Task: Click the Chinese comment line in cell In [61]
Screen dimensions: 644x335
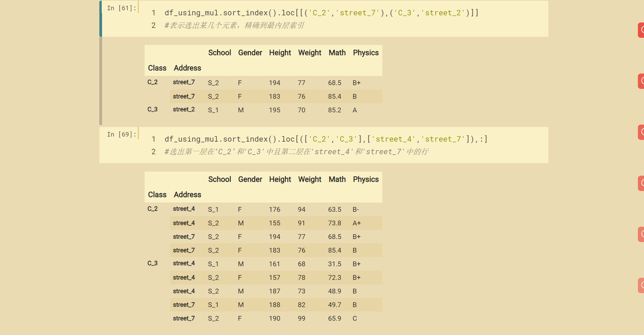Action: point(234,26)
